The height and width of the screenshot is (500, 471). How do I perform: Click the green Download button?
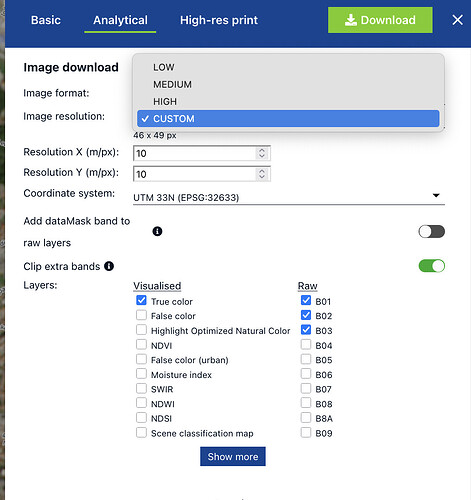click(x=380, y=20)
